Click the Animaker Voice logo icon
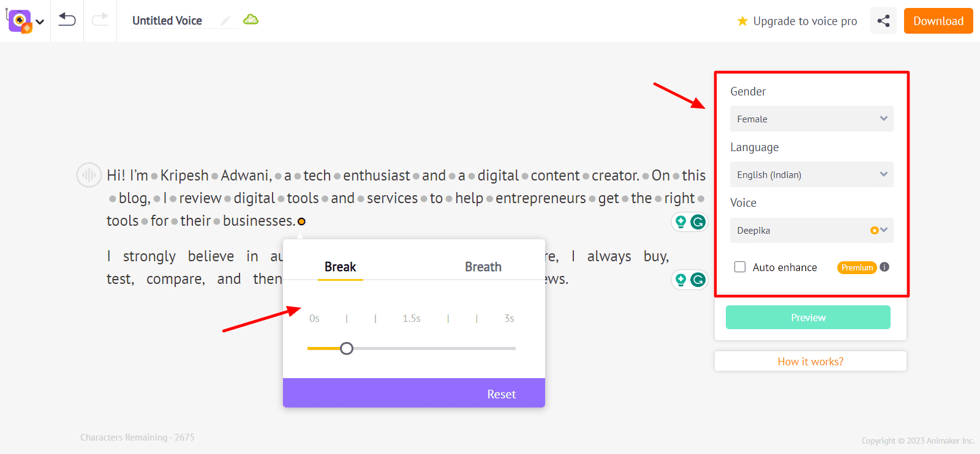Image resolution: width=980 pixels, height=454 pixels. [x=20, y=21]
